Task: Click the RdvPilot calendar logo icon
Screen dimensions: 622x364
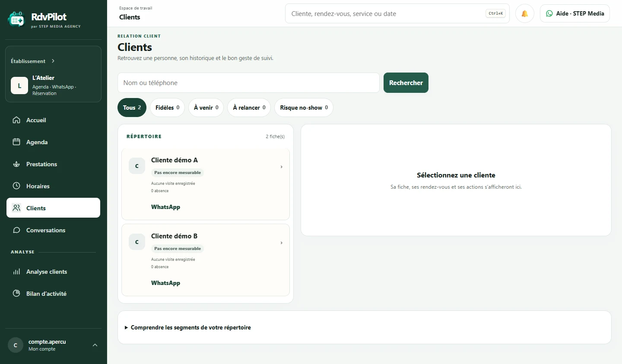Action: pyautogui.click(x=16, y=19)
